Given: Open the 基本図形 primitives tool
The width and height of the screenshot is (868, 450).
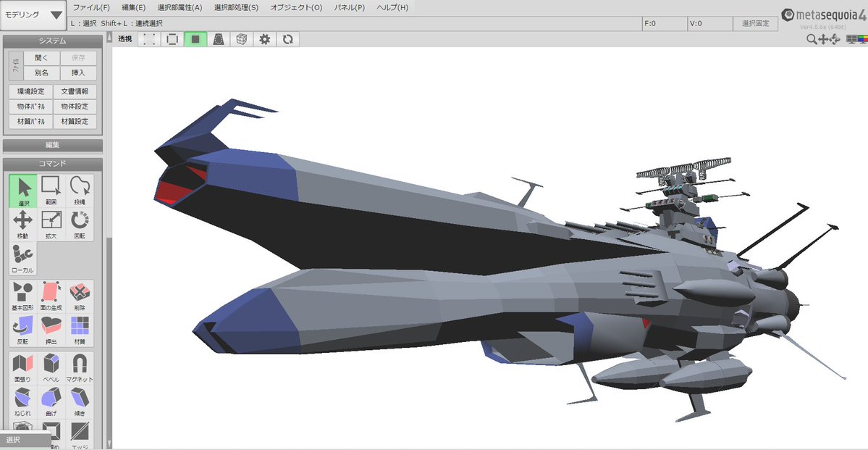Looking at the screenshot, I should 23,296.
